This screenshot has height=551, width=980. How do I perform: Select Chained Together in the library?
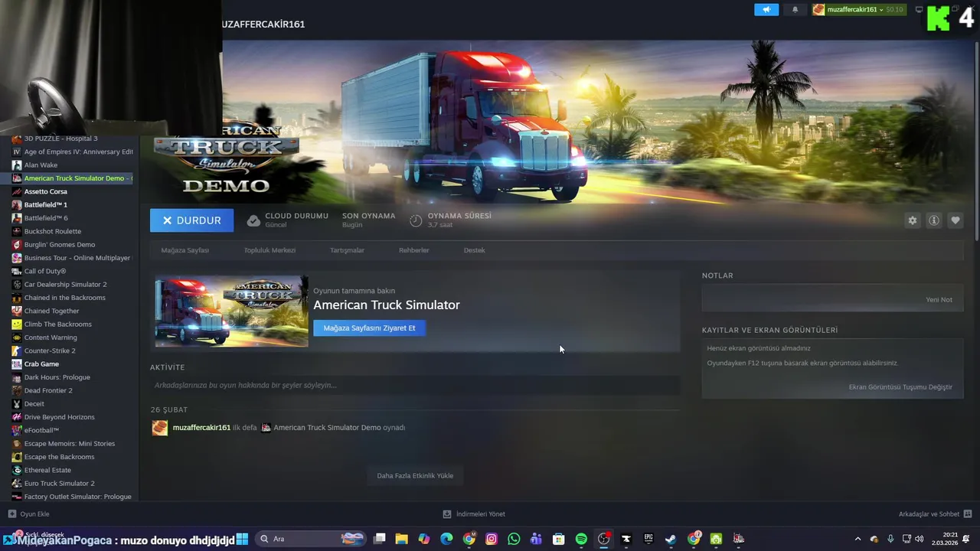tap(51, 311)
